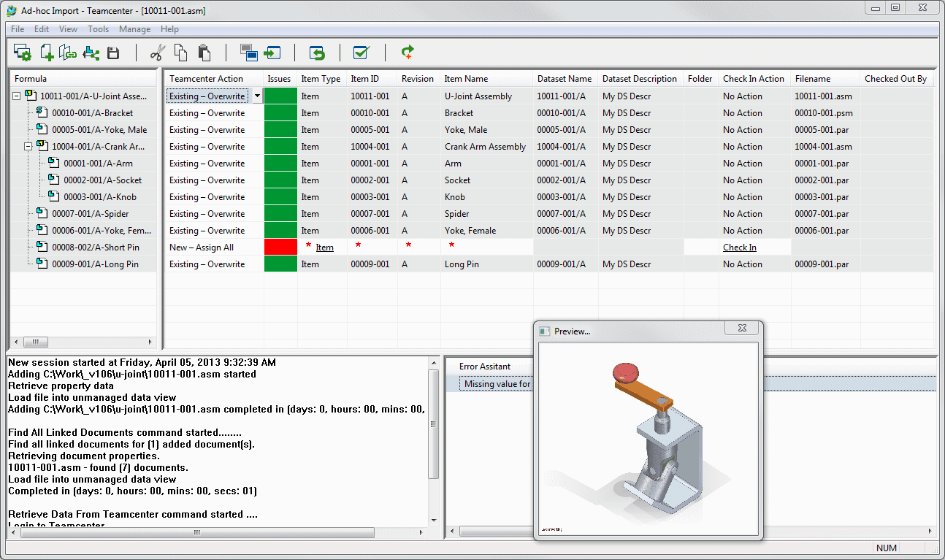The width and height of the screenshot is (945, 560).
Task: Open Teamcenter Action dropdown for U-Joint Assembly
Action: 257,96
